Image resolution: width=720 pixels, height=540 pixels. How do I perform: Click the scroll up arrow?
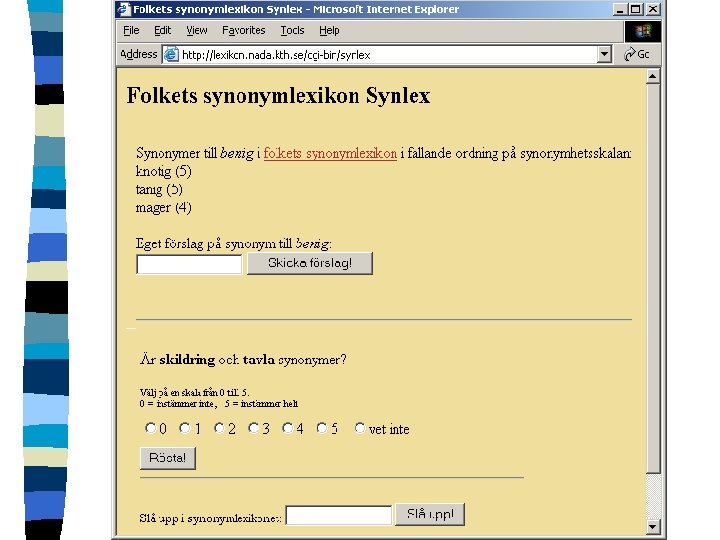coord(653,77)
